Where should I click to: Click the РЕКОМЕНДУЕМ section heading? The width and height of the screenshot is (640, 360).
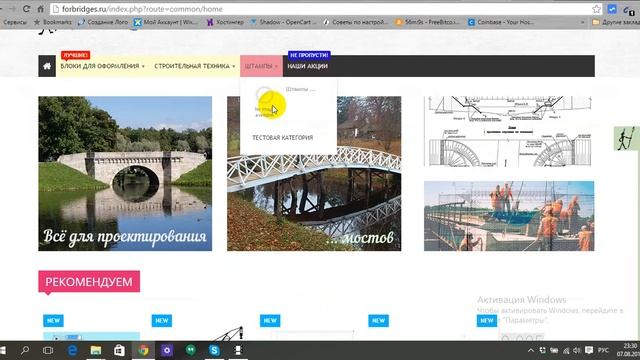click(89, 282)
